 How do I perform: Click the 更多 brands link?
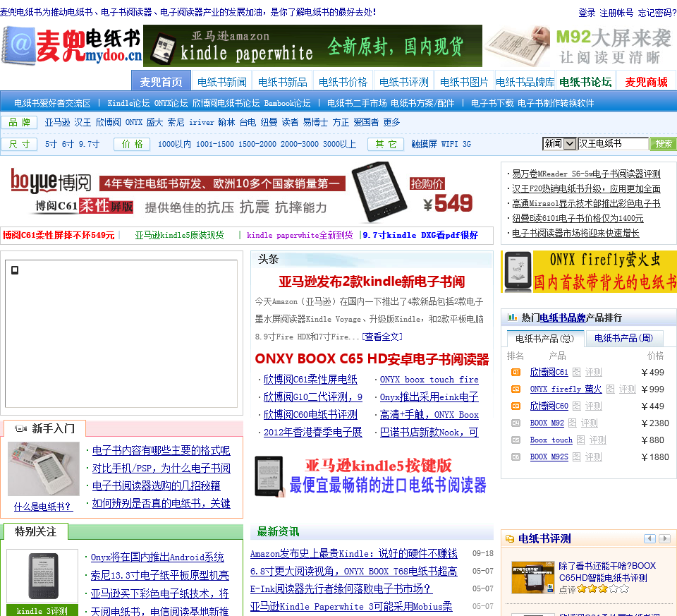click(391, 122)
